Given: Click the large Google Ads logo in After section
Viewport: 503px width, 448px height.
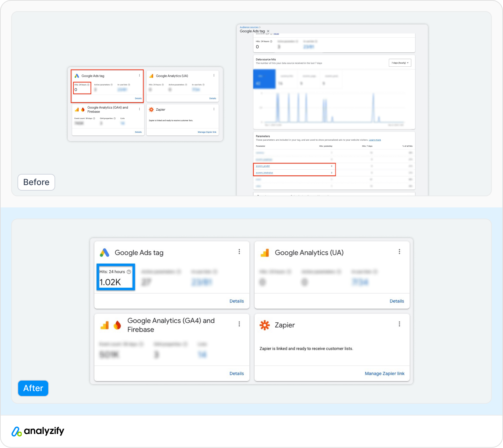Looking at the screenshot, I should click(104, 252).
